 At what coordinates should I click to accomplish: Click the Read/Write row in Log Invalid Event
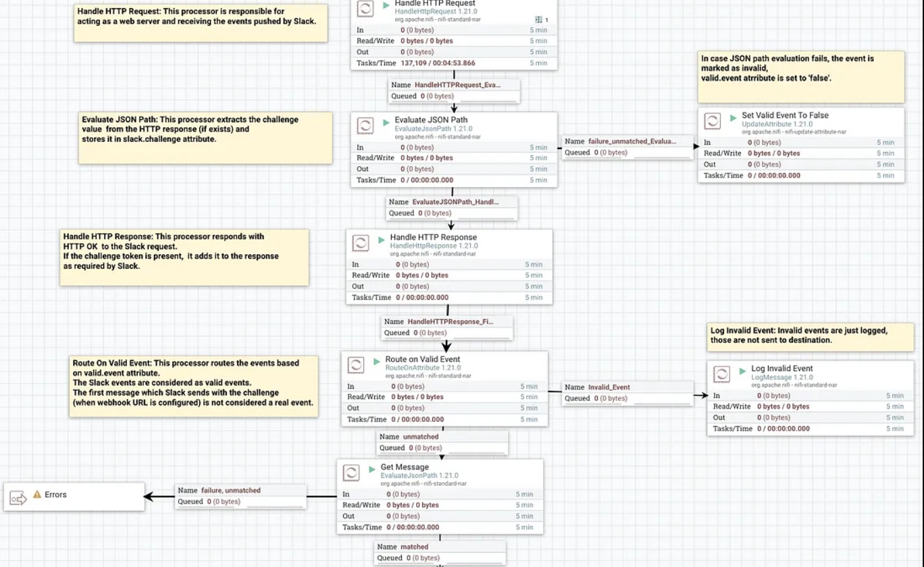811,406
